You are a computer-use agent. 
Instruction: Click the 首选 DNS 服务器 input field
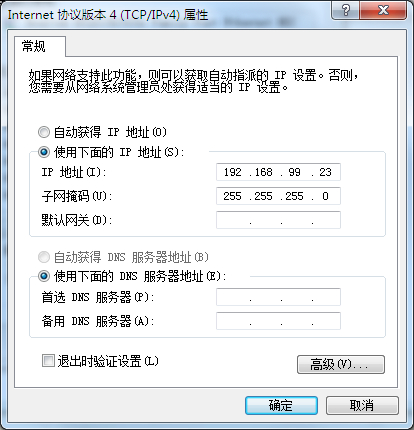click(278, 297)
